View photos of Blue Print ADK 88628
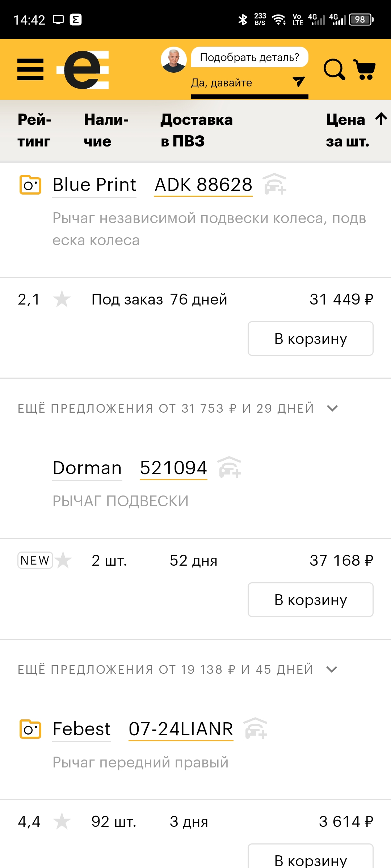This screenshot has width=391, height=868. pyautogui.click(x=30, y=185)
